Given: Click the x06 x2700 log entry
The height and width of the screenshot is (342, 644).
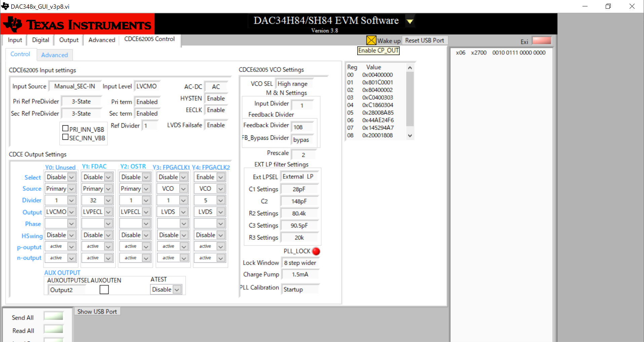Looking at the screenshot, I should 500,53.
